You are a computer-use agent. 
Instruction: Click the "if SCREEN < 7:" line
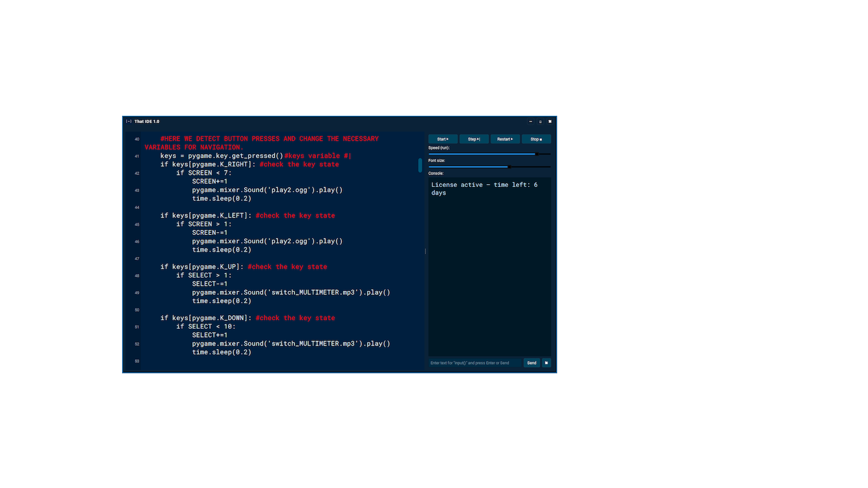tap(204, 173)
